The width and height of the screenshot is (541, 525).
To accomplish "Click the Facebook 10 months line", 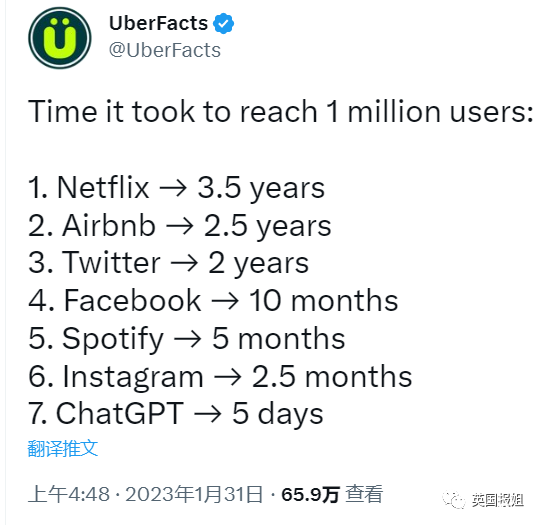I will pos(213,300).
